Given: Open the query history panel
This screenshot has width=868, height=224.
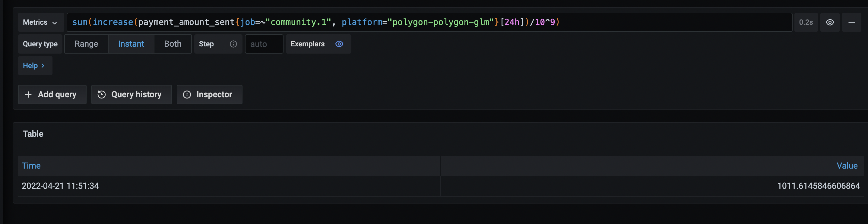Looking at the screenshot, I should (x=131, y=94).
